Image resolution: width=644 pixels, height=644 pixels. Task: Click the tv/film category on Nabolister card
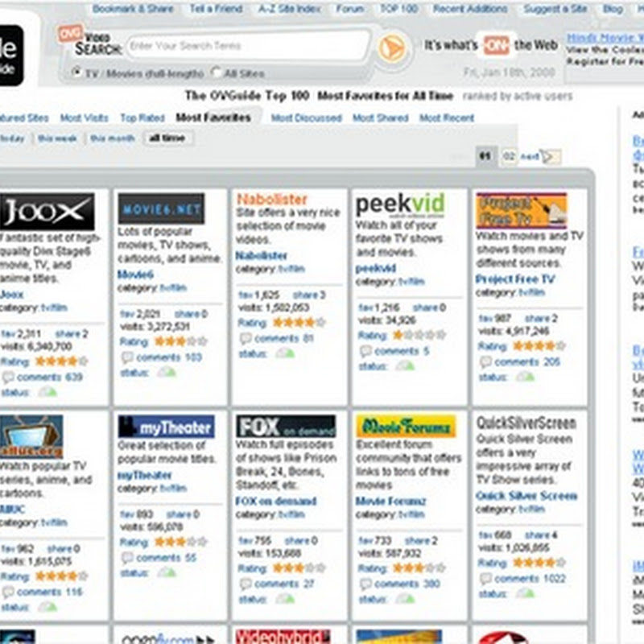291,269
